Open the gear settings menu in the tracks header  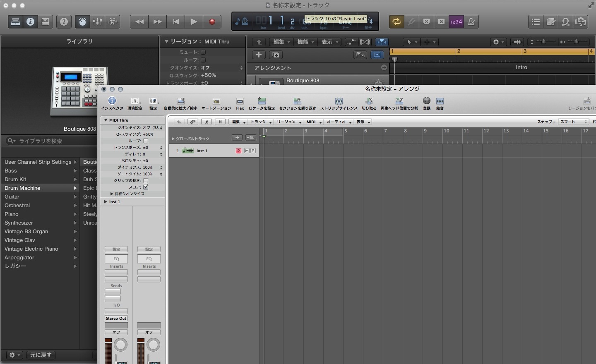[x=498, y=42]
